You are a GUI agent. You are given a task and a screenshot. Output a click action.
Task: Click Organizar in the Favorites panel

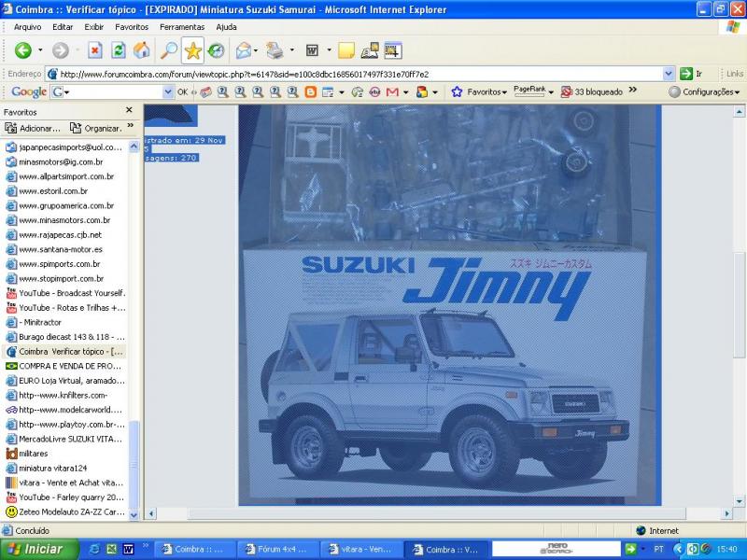(x=95, y=128)
